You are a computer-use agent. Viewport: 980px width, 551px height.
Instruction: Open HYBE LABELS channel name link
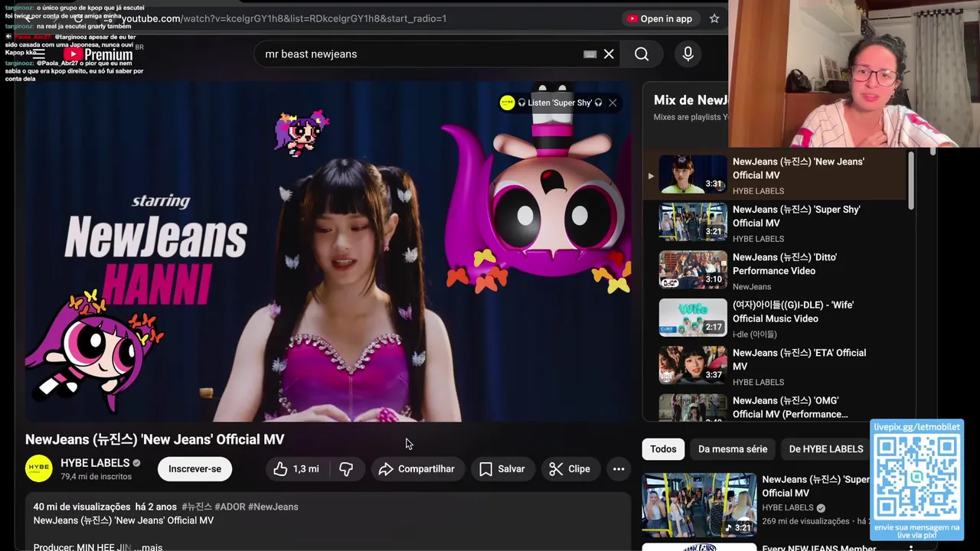point(95,463)
